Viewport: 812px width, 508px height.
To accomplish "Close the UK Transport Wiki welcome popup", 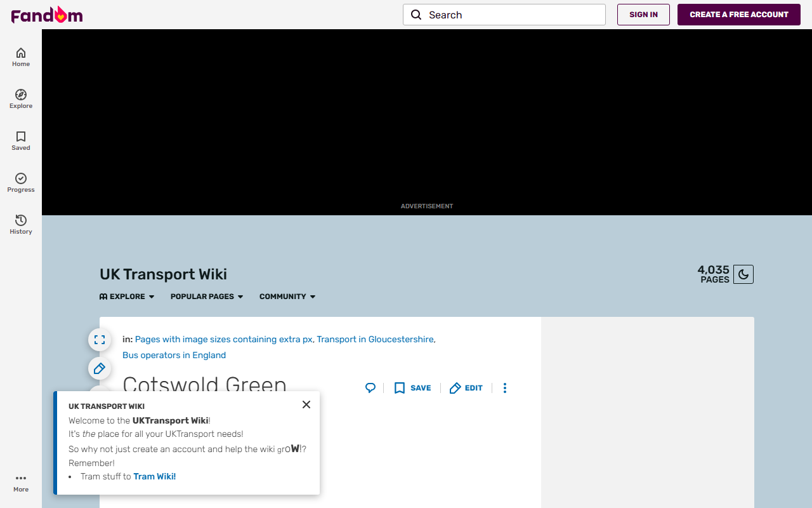I will (306, 404).
